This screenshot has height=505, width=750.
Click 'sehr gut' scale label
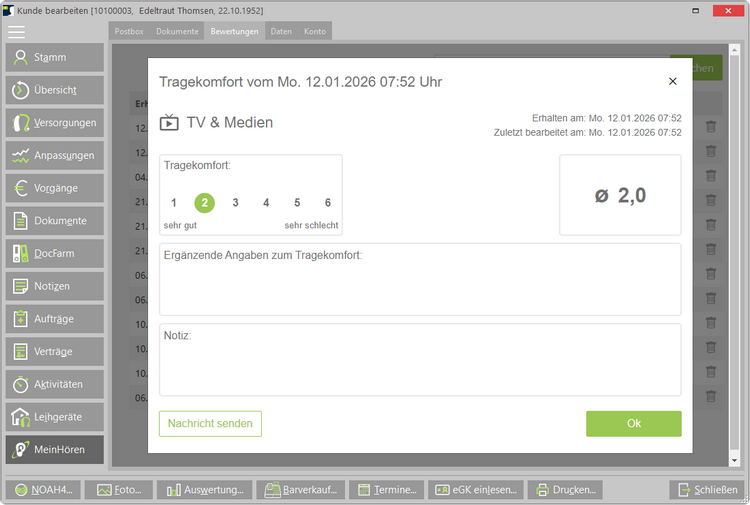tap(180, 225)
